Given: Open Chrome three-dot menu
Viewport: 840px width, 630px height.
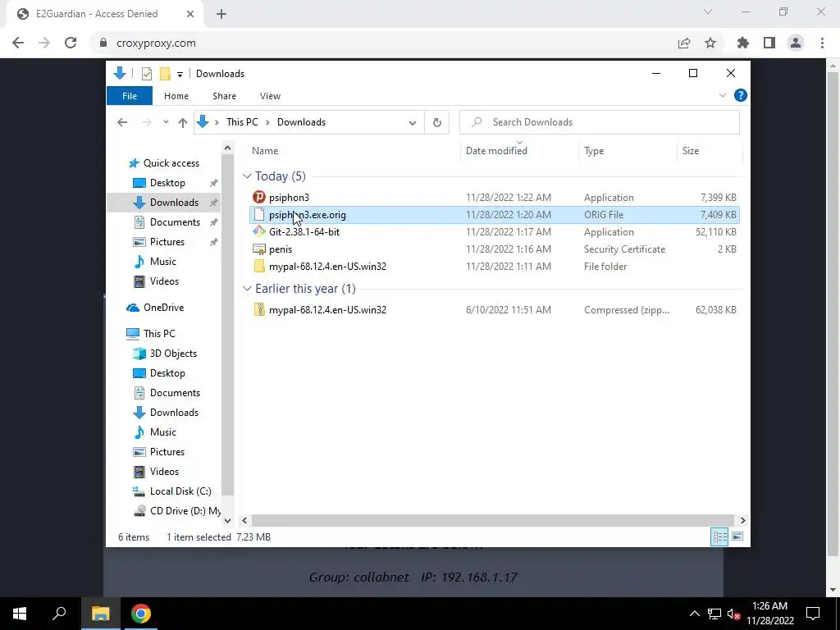Looking at the screenshot, I should (x=822, y=43).
